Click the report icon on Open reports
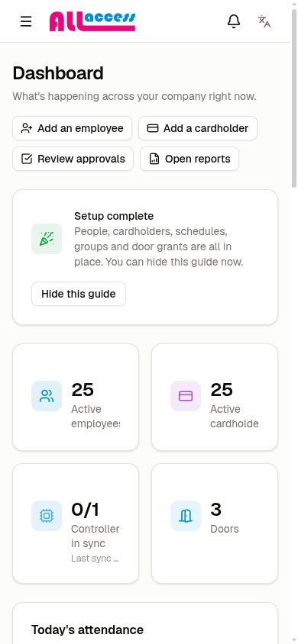Image resolution: width=298 pixels, height=644 pixels. point(154,159)
